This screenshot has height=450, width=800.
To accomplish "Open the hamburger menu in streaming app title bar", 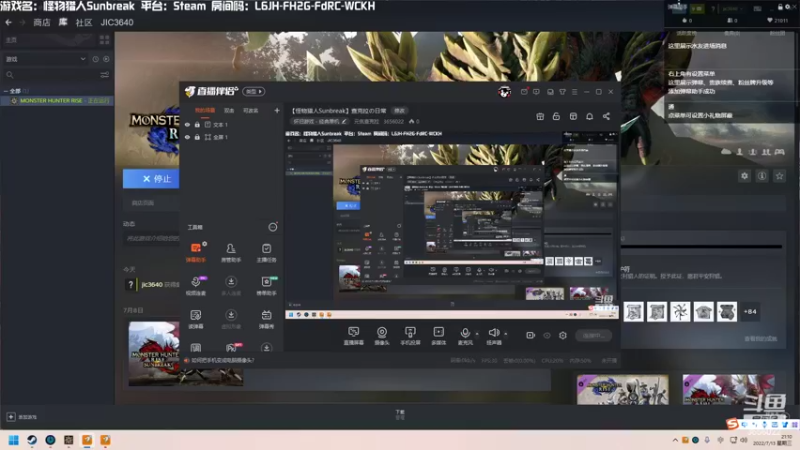I will click(x=574, y=92).
